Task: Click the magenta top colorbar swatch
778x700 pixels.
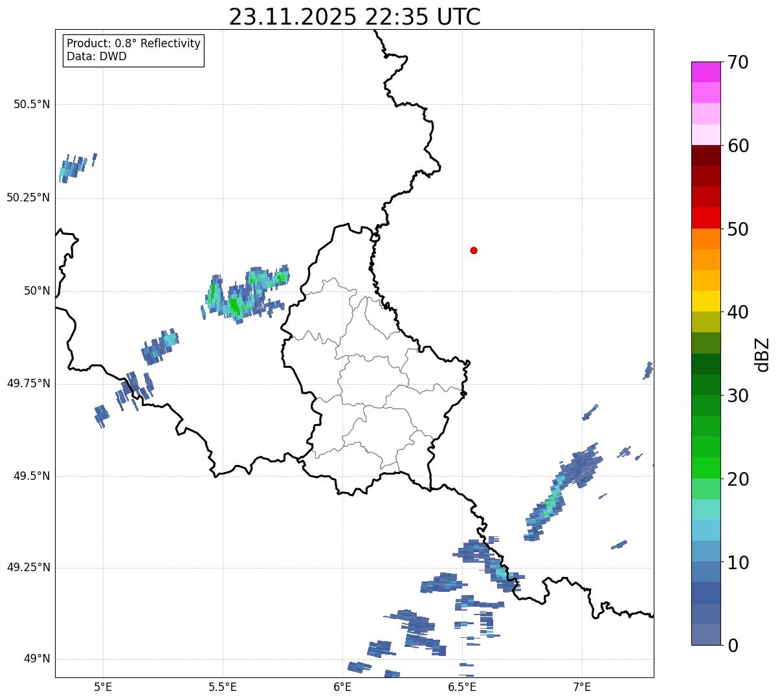Action: pyautogui.click(x=706, y=72)
